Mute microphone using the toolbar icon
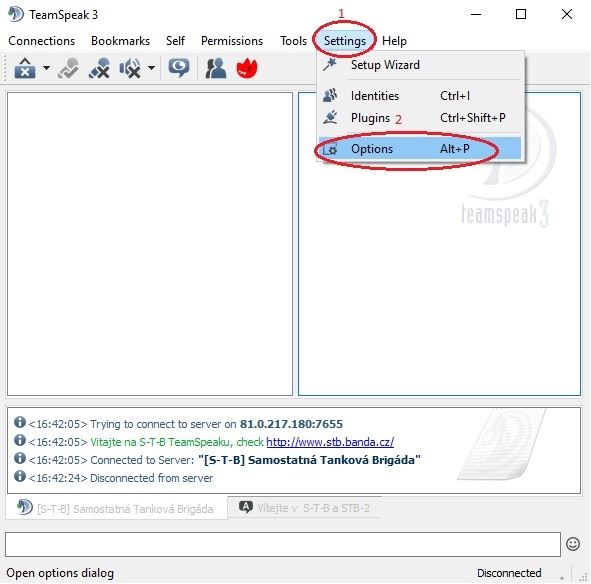 click(x=99, y=68)
